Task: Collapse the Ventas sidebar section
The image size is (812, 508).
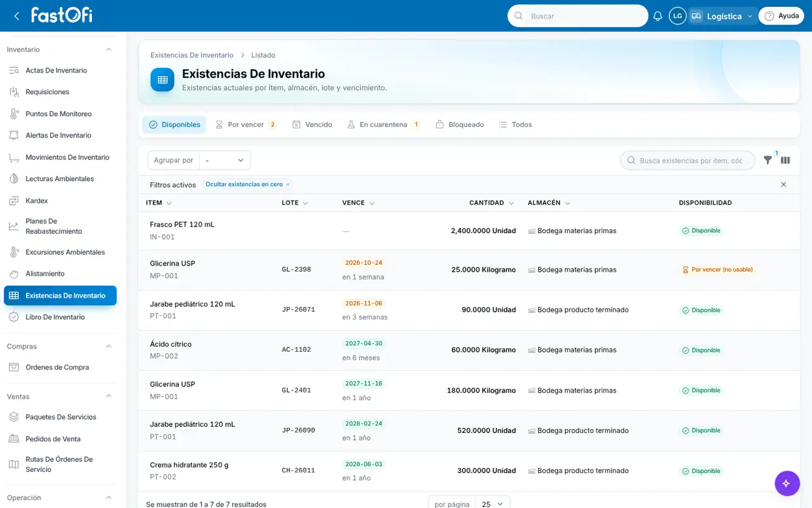Action: (x=108, y=396)
